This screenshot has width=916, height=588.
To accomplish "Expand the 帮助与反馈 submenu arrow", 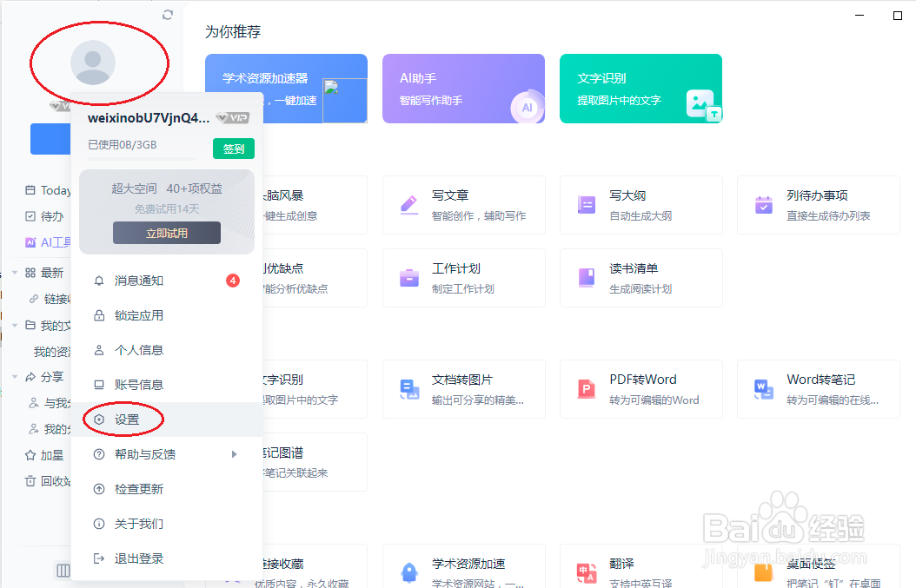I will pos(233,453).
